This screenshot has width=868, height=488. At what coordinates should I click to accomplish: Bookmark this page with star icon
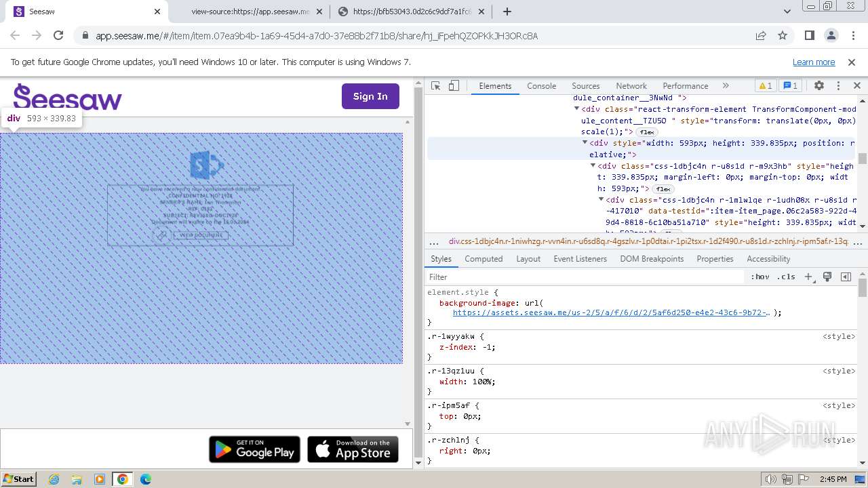(783, 35)
